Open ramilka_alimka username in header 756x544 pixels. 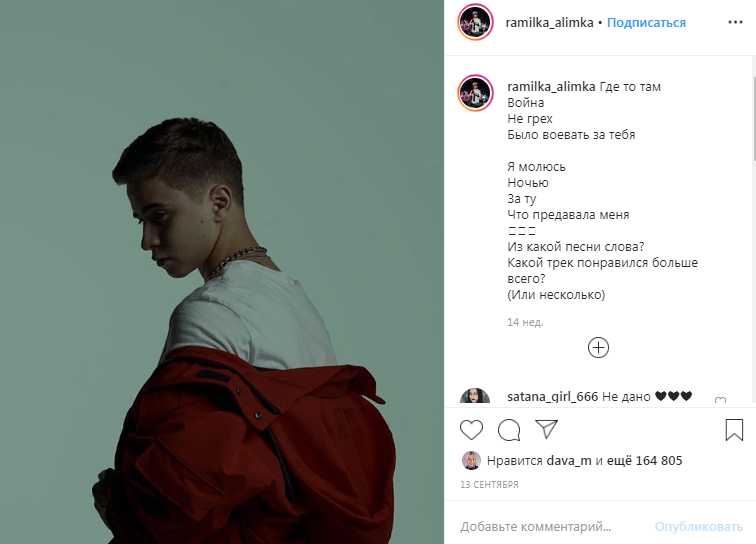(x=549, y=23)
